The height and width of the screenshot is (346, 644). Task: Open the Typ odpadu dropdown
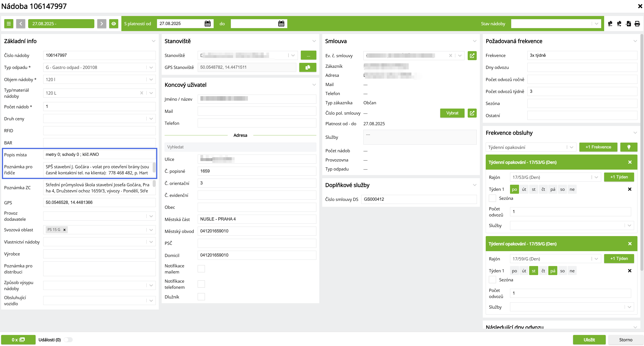point(151,68)
